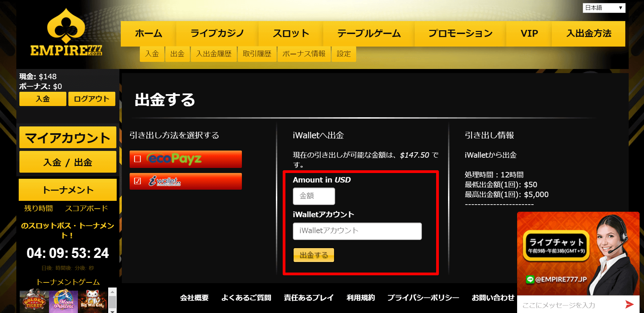Open マイアカウント in the sidebar
The width and height of the screenshot is (644, 313).
click(x=68, y=138)
